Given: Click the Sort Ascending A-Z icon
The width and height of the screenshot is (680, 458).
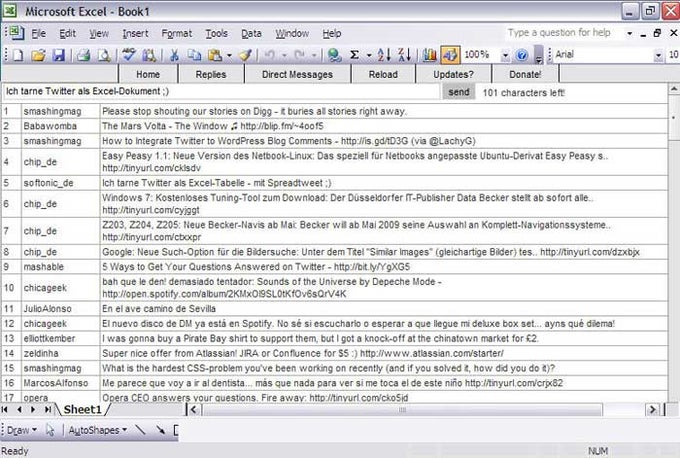Looking at the screenshot, I should 384,55.
